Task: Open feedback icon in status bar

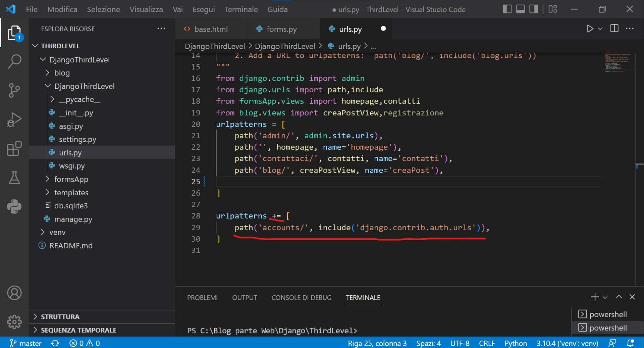Action: coord(612,343)
